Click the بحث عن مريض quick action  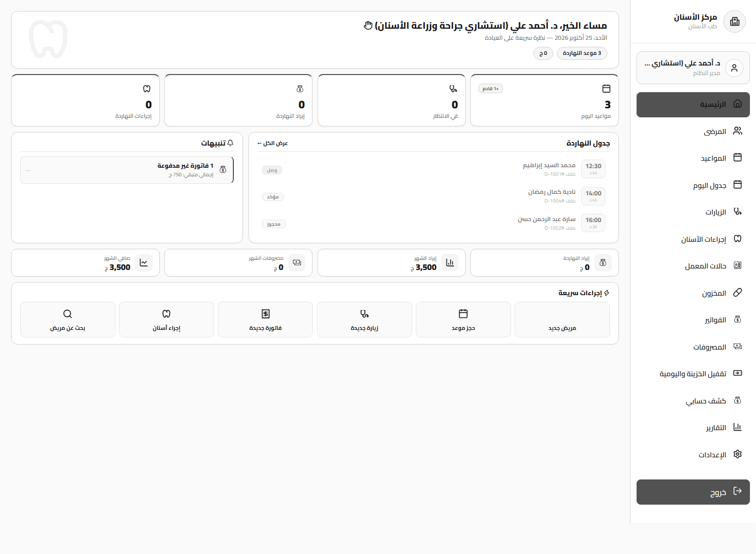(x=68, y=319)
